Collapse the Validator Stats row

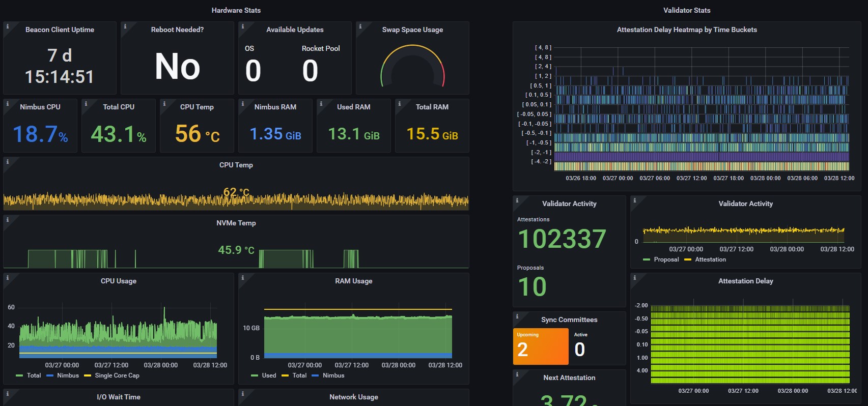(686, 10)
